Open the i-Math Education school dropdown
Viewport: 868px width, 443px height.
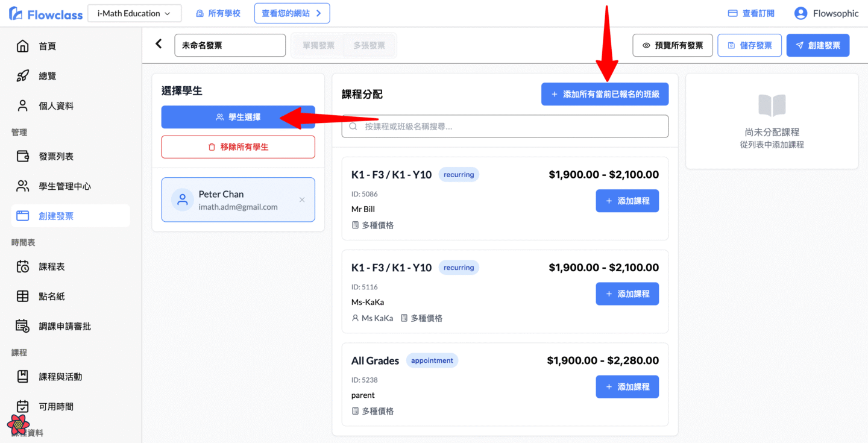coord(134,13)
